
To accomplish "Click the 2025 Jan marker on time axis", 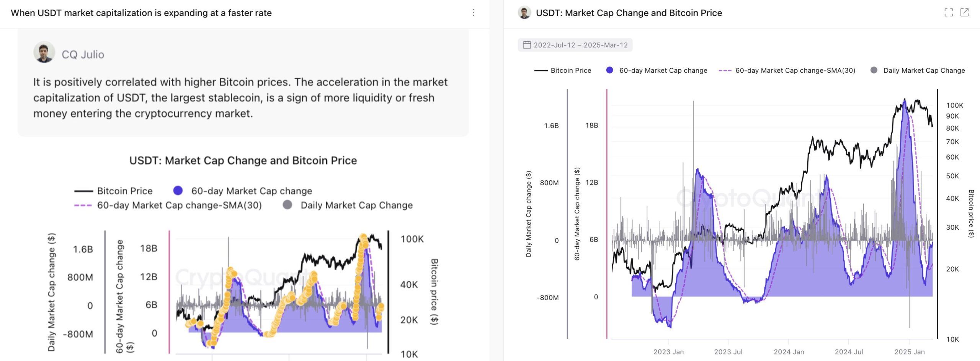I will click(x=909, y=352).
